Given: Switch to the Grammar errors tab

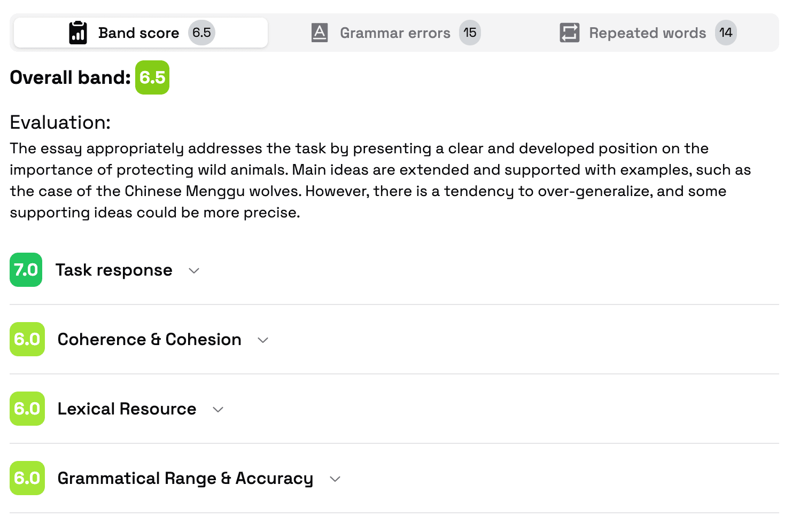Looking at the screenshot, I should click(x=395, y=33).
